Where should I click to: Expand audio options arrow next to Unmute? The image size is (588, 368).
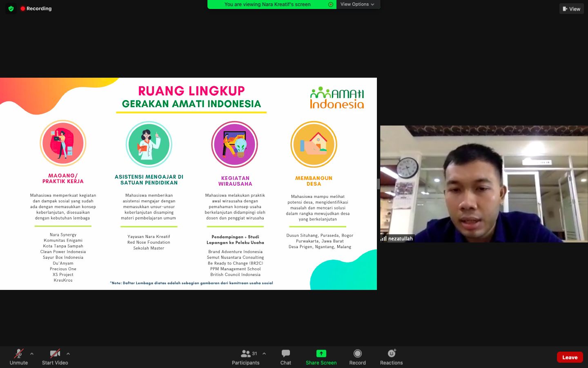click(x=32, y=354)
